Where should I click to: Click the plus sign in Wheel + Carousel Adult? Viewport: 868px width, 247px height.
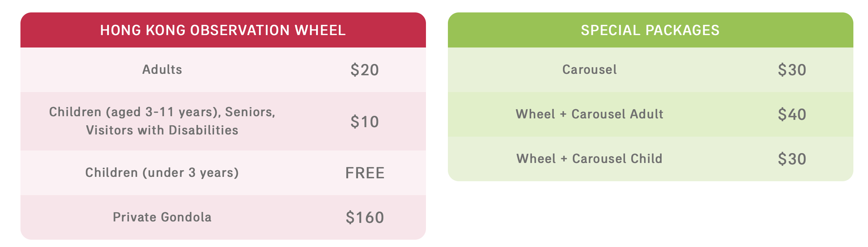563,114
